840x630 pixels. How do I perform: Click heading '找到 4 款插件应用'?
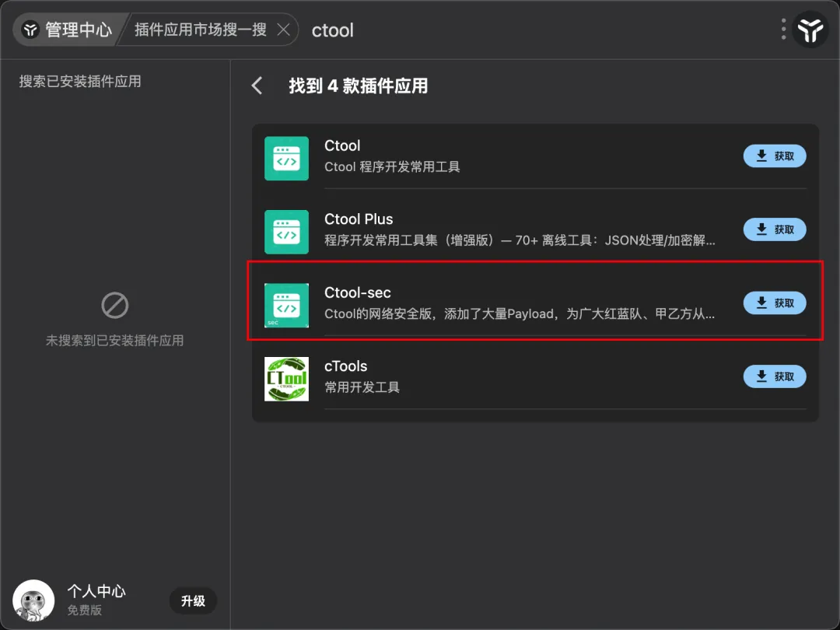click(359, 86)
